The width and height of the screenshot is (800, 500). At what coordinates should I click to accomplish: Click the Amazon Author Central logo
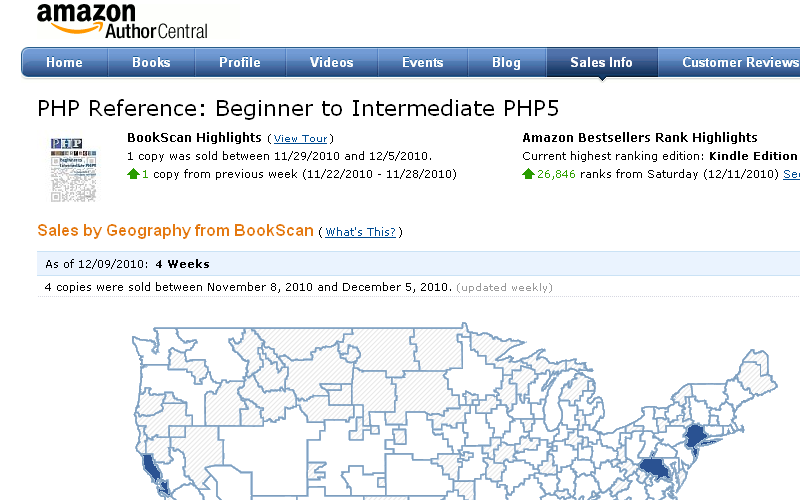pos(122,21)
